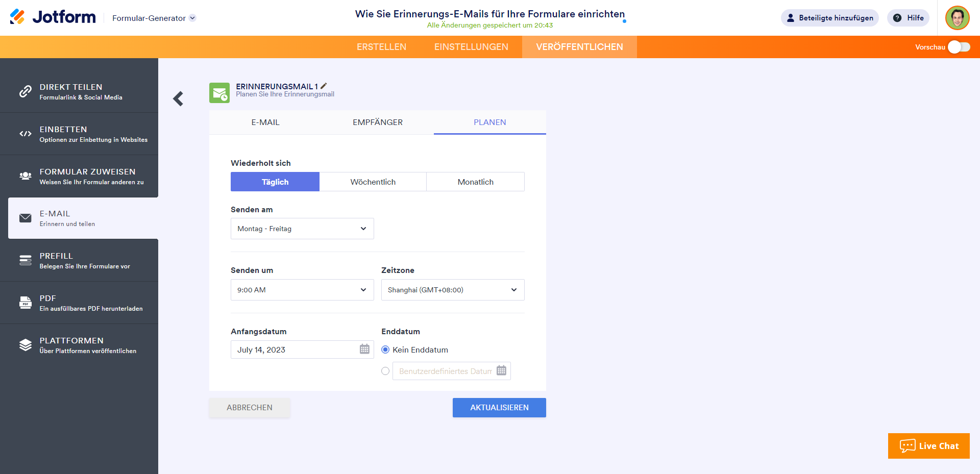Open the user profile avatar

(957, 18)
